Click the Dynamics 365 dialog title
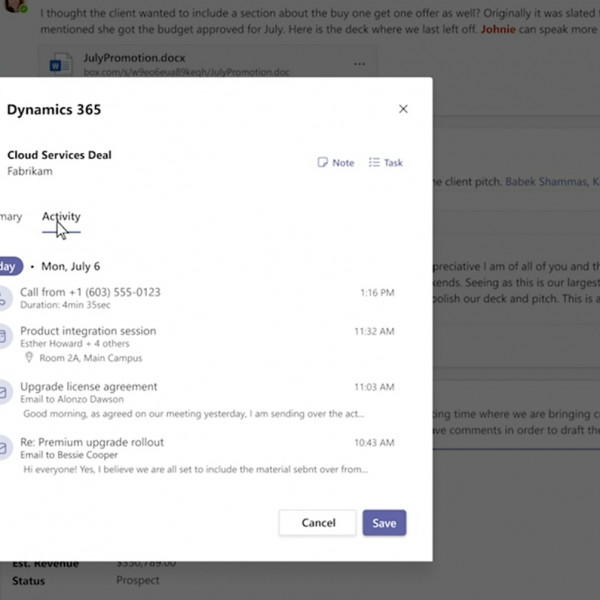600x600 pixels. click(x=54, y=109)
